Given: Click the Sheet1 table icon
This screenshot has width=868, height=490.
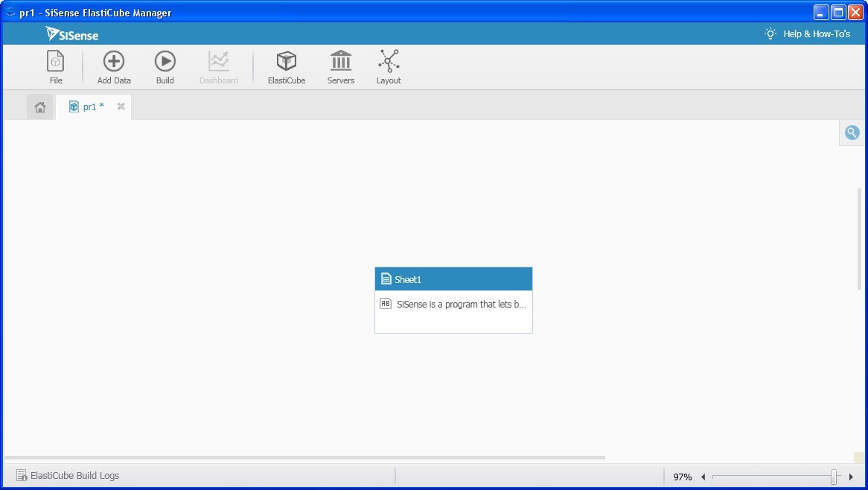Looking at the screenshot, I should coord(386,279).
